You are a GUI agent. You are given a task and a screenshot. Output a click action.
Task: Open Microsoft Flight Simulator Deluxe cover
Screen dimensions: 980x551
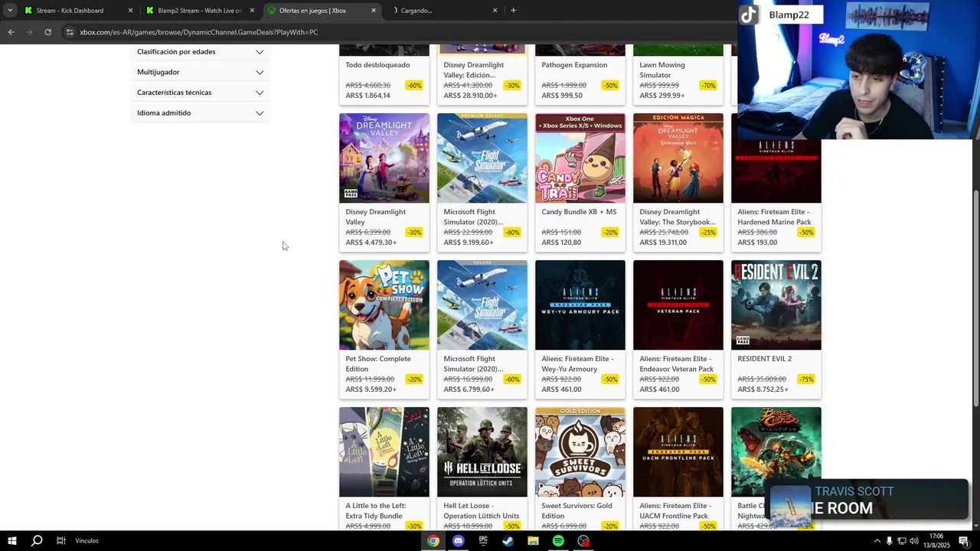[x=482, y=305]
